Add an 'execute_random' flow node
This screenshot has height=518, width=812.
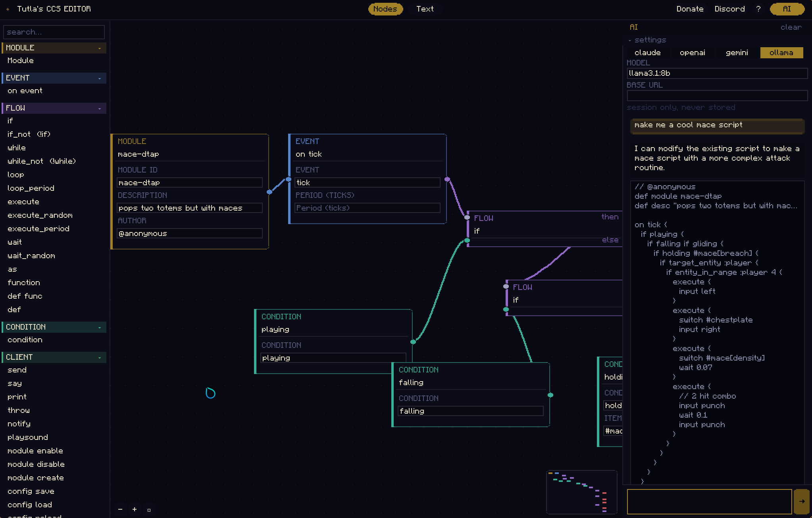click(x=40, y=215)
